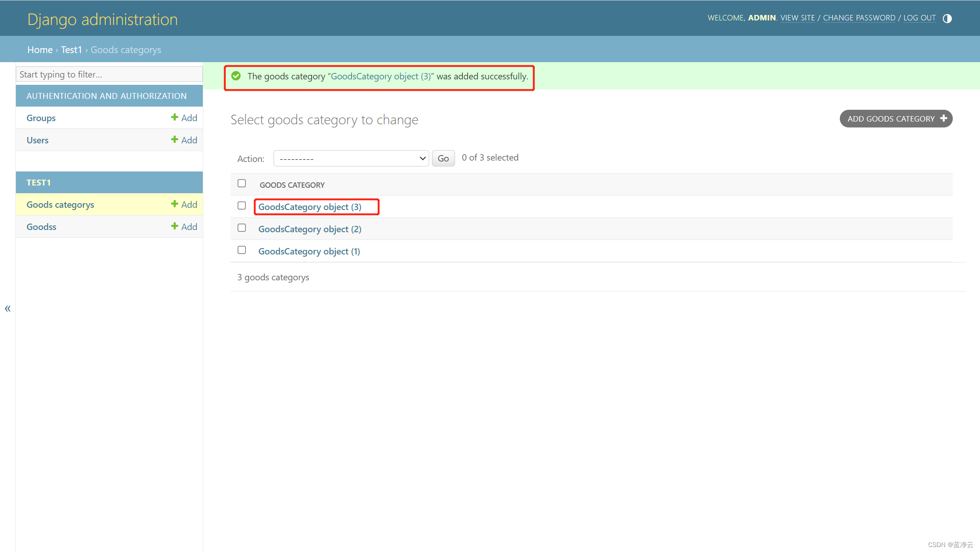Click the Log Out link
This screenshot has width=980, height=552.
[x=919, y=18]
